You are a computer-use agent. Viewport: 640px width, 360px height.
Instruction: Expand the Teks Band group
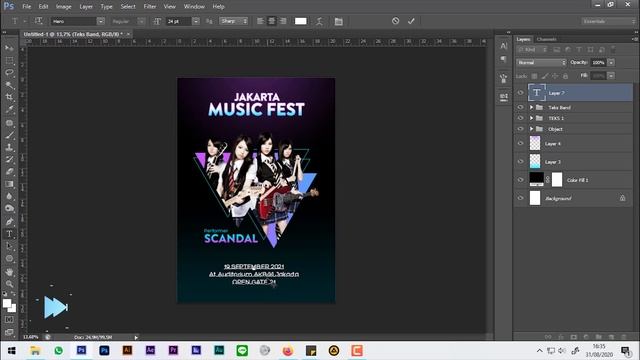[x=531, y=107]
